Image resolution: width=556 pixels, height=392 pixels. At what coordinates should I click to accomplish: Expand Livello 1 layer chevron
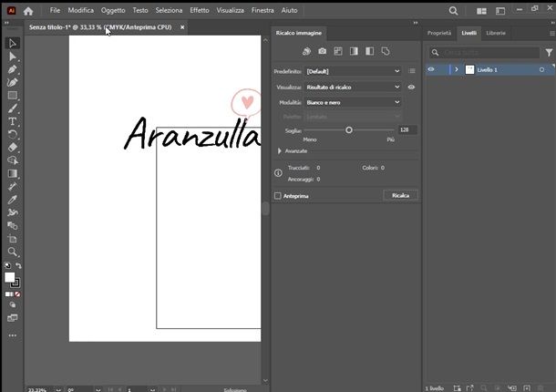tap(457, 69)
